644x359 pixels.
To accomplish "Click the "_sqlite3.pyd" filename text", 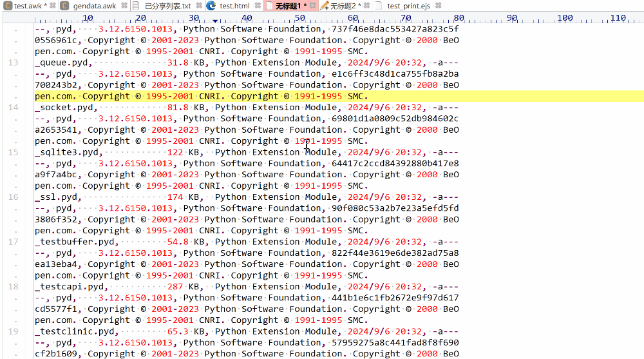I will [x=66, y=152].
